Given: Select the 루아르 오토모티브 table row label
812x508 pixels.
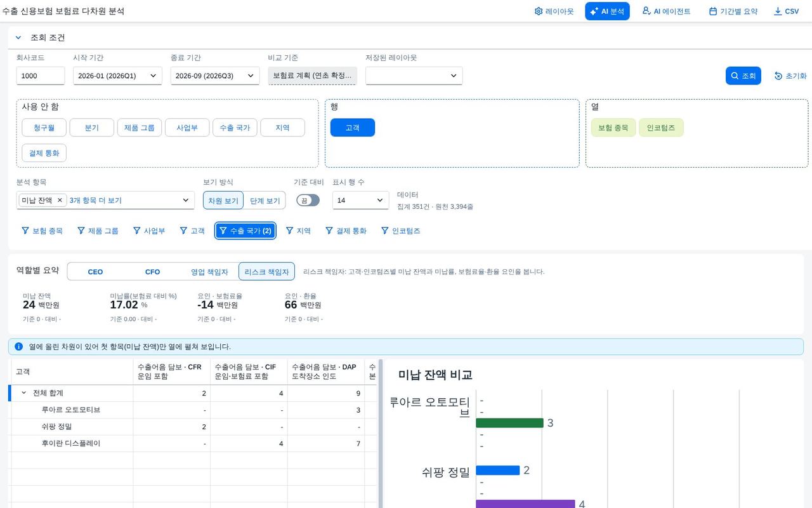Looking at the screenshot, I should [x=71, y=410].
